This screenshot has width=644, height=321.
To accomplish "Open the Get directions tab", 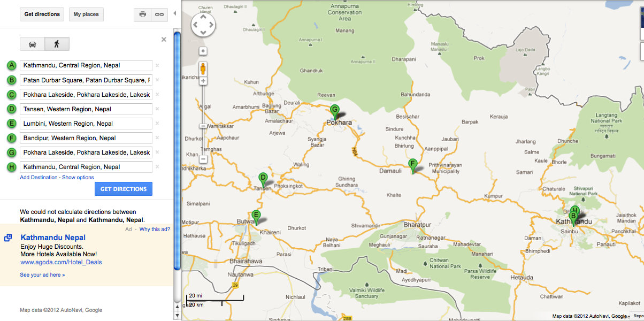I will (42, 14).
